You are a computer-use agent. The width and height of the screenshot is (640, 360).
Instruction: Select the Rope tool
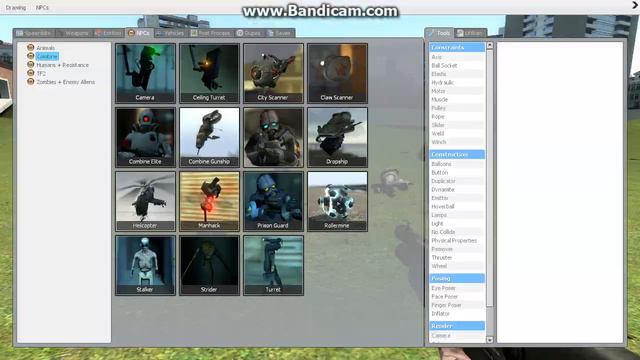(457, 116)
